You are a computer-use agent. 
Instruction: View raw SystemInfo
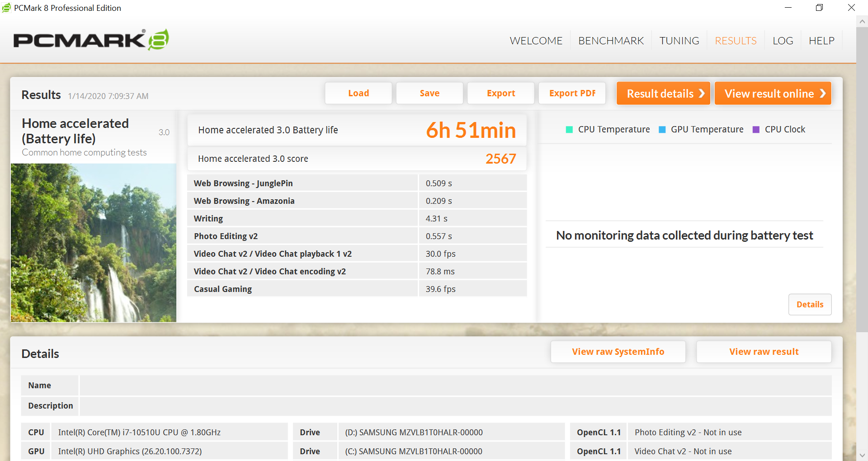point(618,352)
